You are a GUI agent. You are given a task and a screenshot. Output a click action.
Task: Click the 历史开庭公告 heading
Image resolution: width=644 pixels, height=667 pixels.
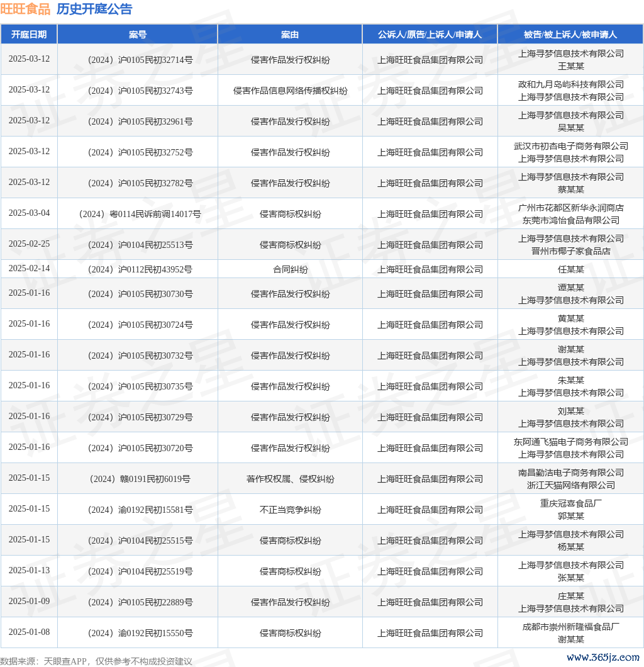(94, 9)
